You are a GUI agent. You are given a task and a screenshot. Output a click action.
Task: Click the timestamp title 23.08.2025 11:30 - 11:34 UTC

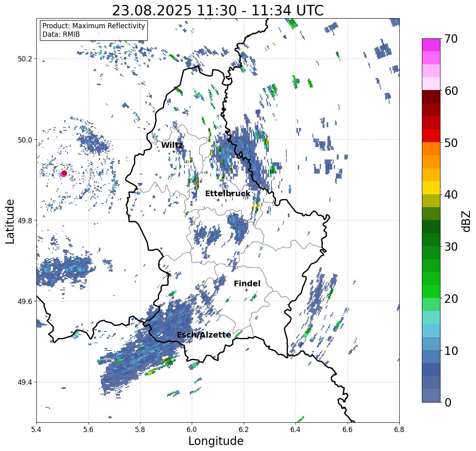pyautogui.click(x=218, y=10)
